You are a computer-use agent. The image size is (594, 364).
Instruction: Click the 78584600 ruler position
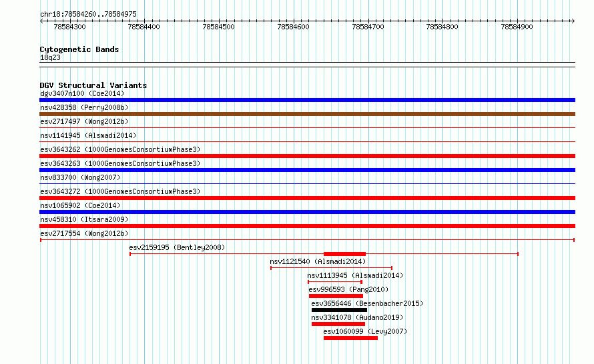coord(293,27)
